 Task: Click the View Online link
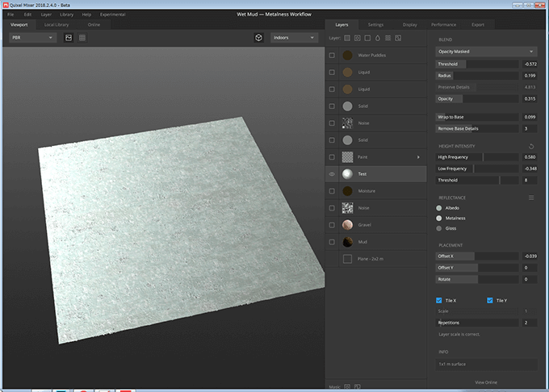click(486, 382)
